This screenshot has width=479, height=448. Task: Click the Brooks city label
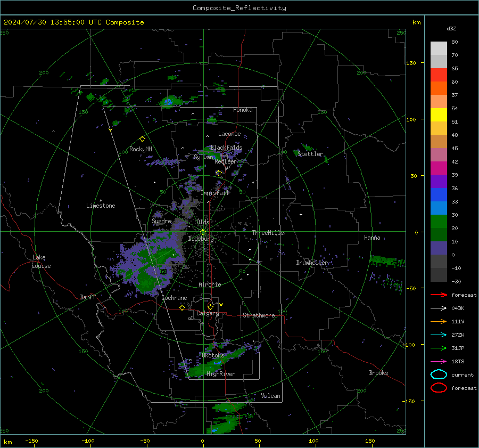(378, 373)
